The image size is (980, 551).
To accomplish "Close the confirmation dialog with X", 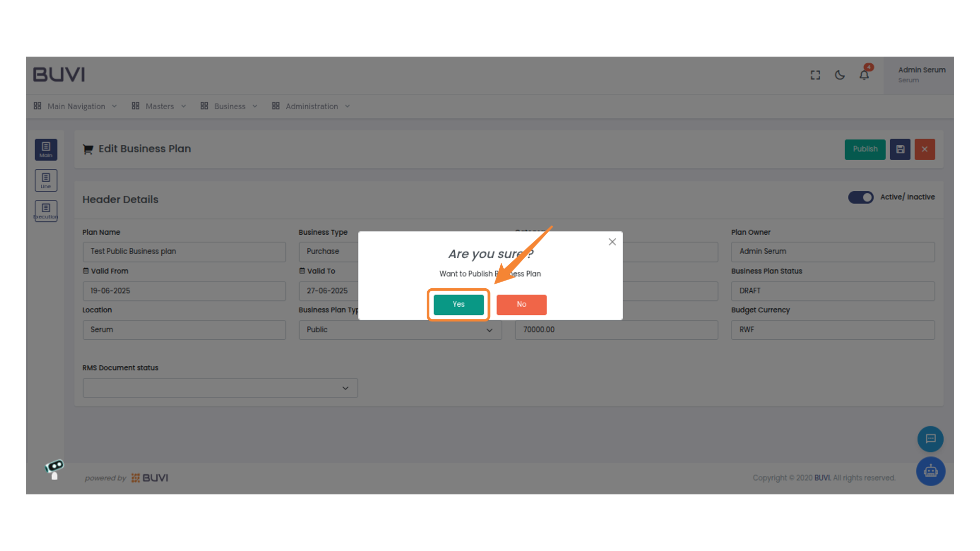I will tap(612, 242).
